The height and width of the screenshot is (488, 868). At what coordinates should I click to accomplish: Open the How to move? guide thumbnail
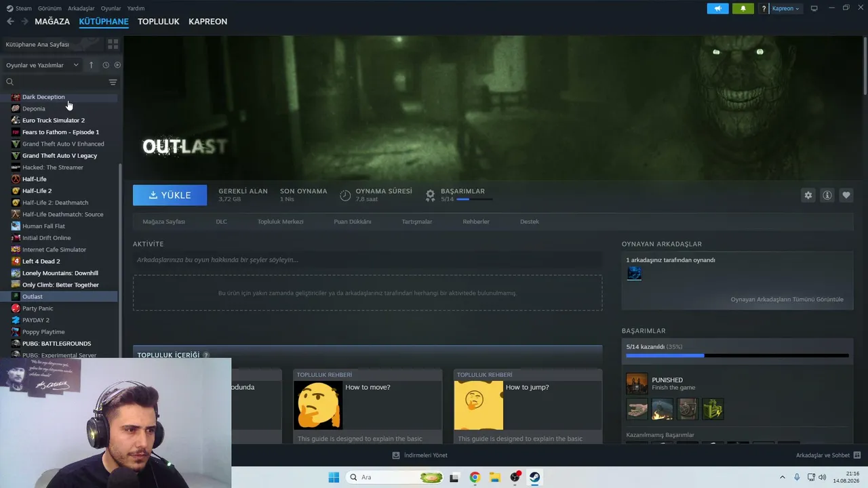coord(318,405)
